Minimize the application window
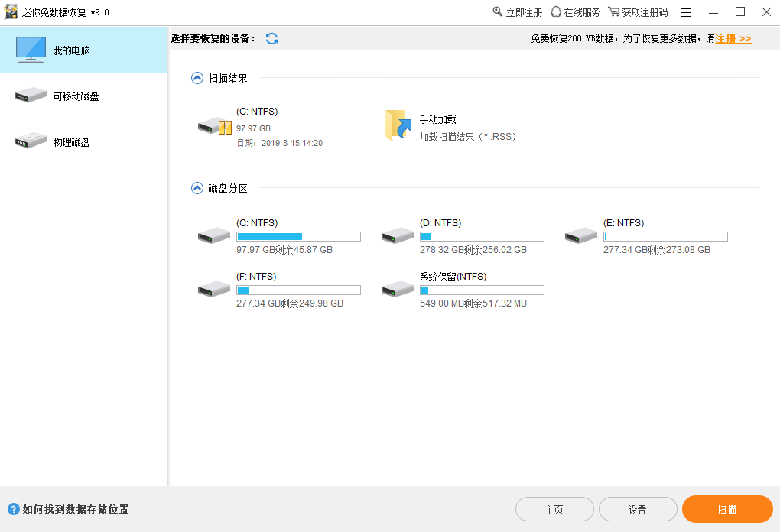The width and height of the screenshot is (780, 532). pos(713,12)
